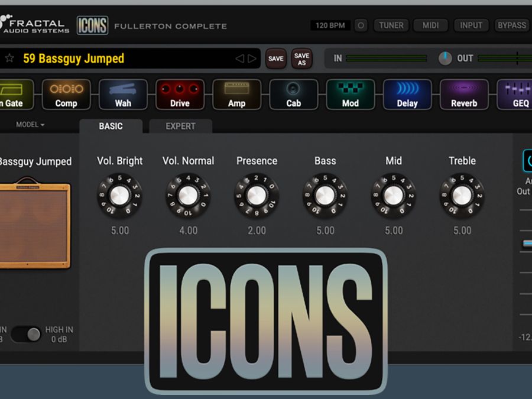Click the output level knob beside OUT
Screen dimensions: 532x399
[445, 59]
